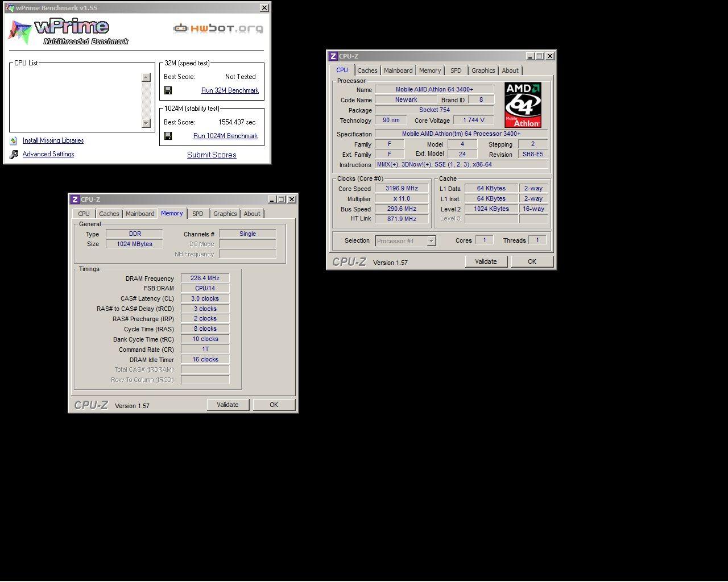Image resolution: width=728 pixels, height=582 pixels.
Task: Click the CPU List scroll down arrow
Action: tap(146, 123)
